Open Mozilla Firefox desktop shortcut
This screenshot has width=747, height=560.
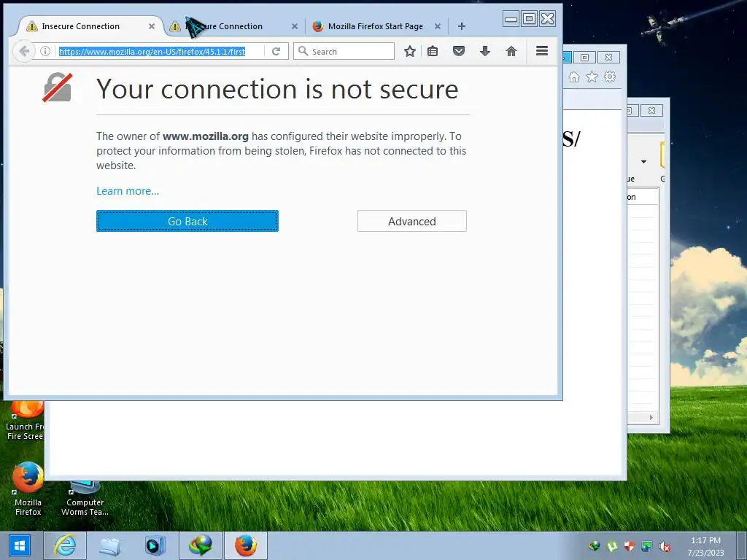coord(28,489)
